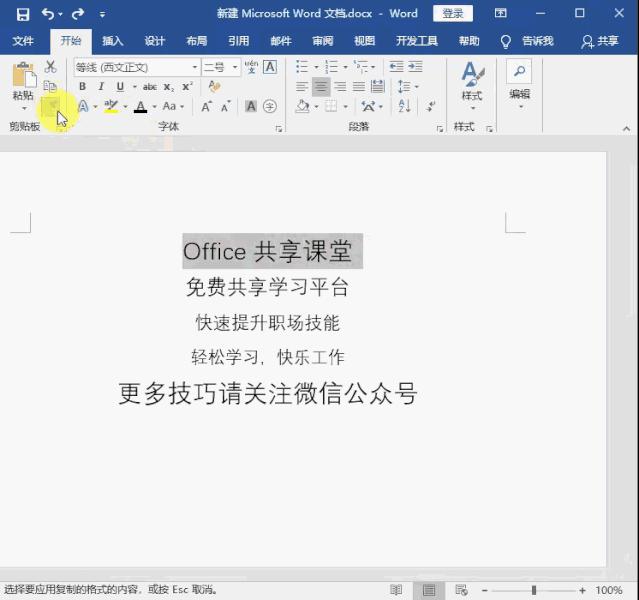Click the zoom slider handle

pyautogui.click(x=534, y=590)
